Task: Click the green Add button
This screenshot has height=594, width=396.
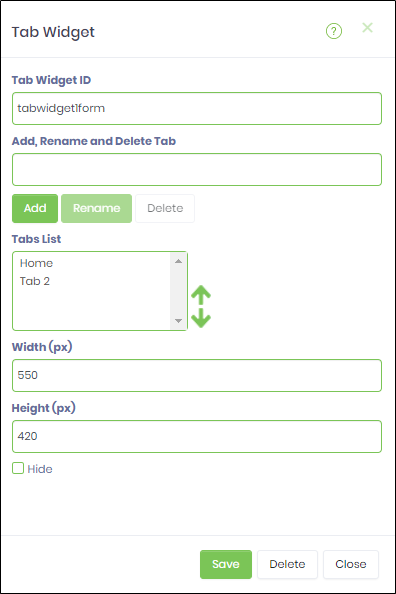Action: (35, 208)
